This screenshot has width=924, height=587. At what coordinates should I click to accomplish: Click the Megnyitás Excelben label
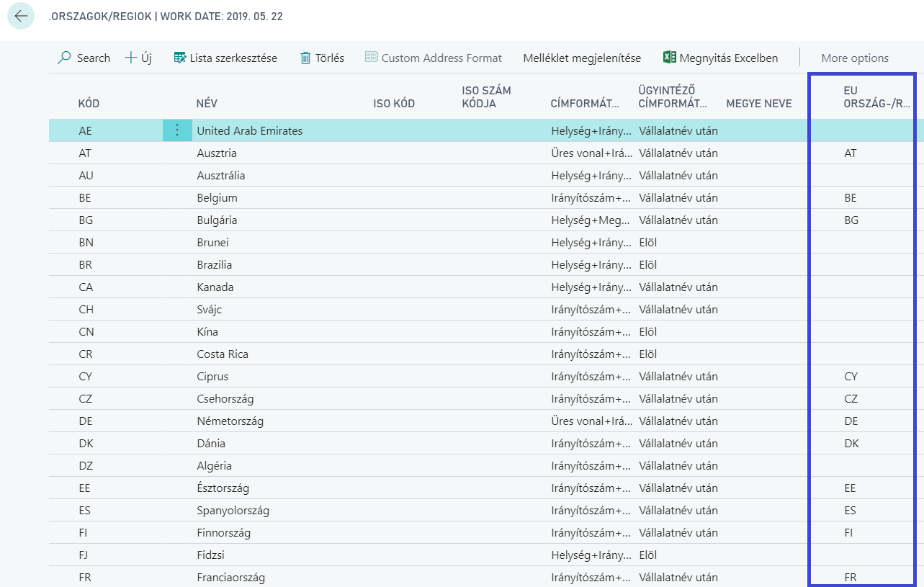tap(729, 58)
